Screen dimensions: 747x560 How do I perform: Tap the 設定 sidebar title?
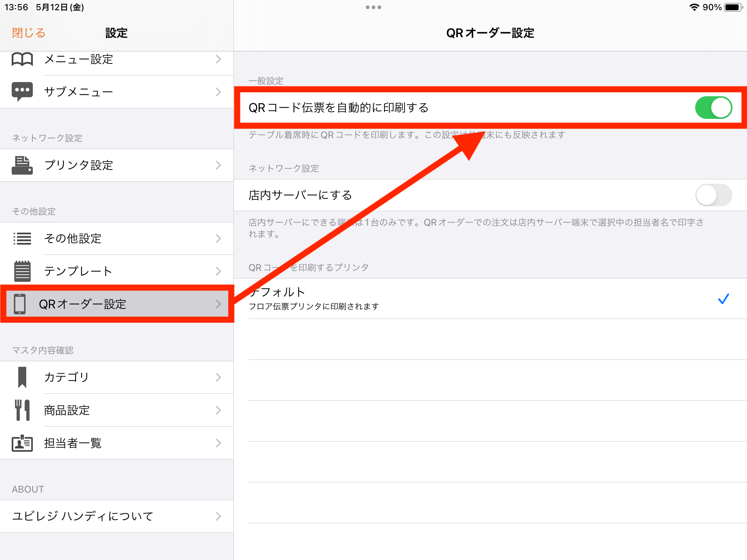116,33
